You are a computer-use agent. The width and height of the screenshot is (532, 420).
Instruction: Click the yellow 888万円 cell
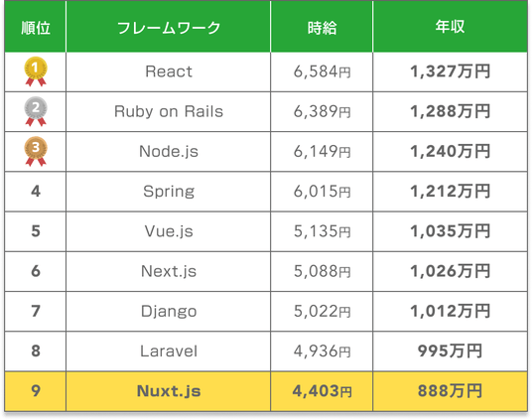click(x=450, y=391)
